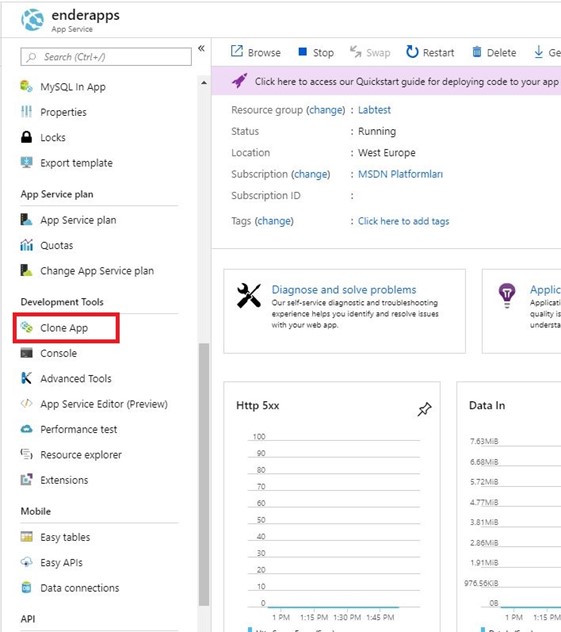Click the menu scroll up arrow
The height and width of the screenshot is (632, 561).
(204, 83)
